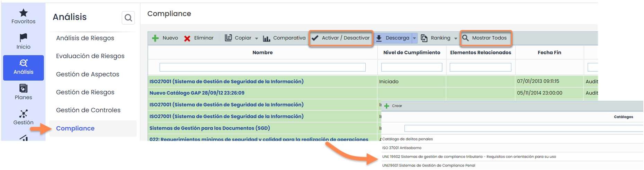Viewport: 644px width, 170px height.
Task: Open Favoritos star icon in sidebar
Action: pos(23,13)
